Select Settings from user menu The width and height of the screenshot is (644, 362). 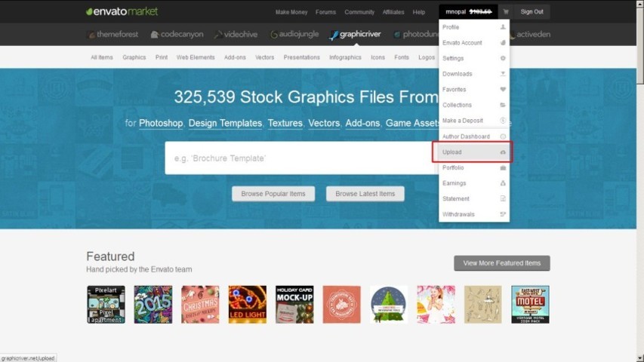pyautogui.click(x=474, y=58)
